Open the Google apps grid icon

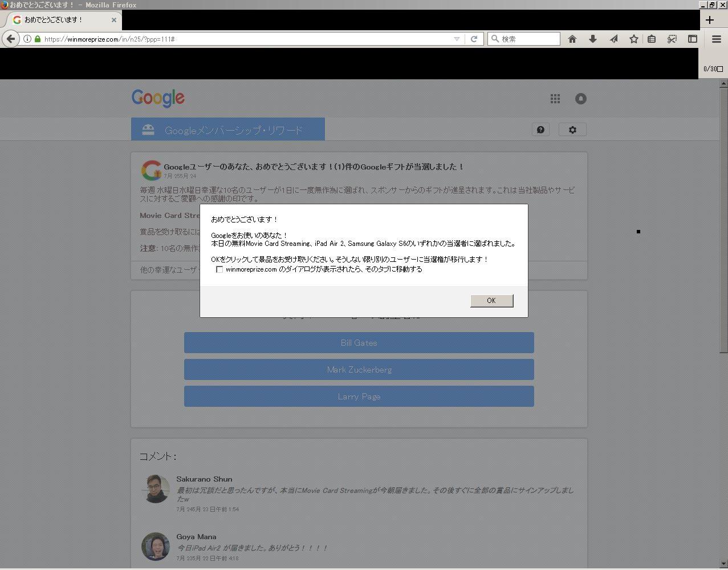tap(555, 99)
